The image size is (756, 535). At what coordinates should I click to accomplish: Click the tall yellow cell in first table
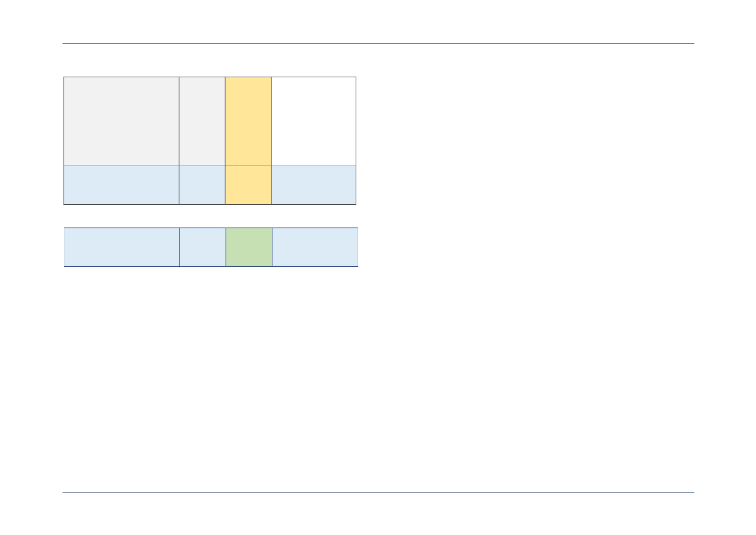pyautogui.click(x=248, y=121)
